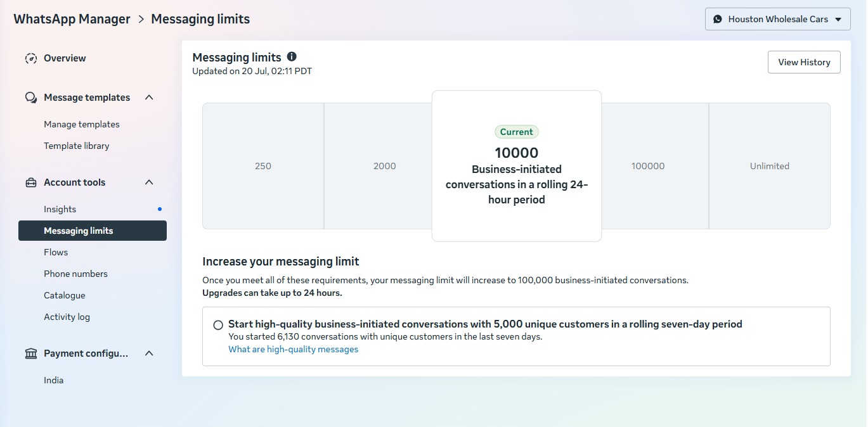Click the green Current badge

point(517,132)
